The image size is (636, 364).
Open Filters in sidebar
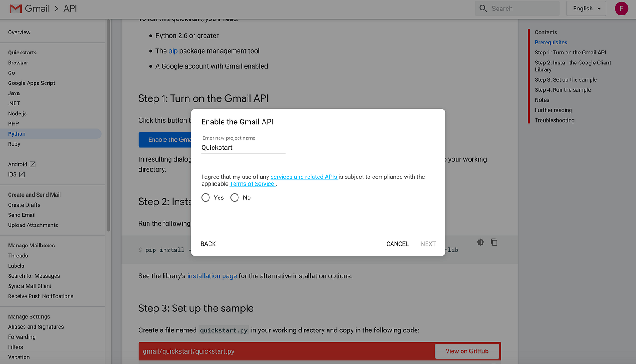15,347
